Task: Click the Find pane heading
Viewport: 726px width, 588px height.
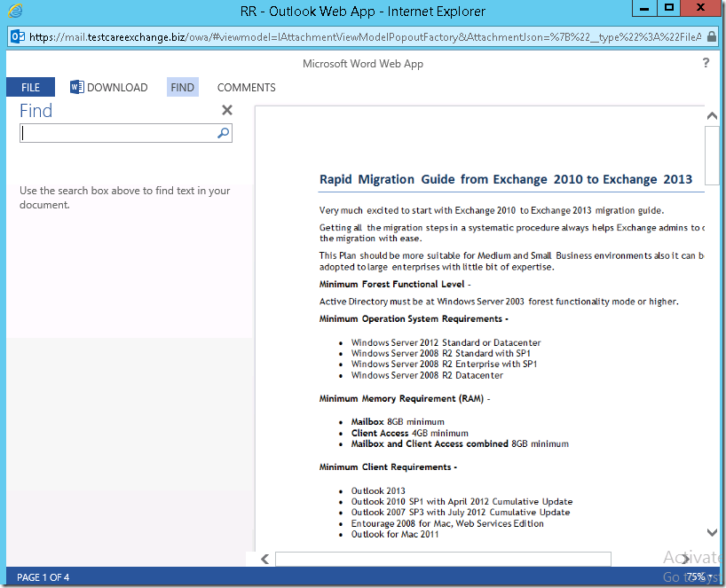Action: click(x=36, y=111)
